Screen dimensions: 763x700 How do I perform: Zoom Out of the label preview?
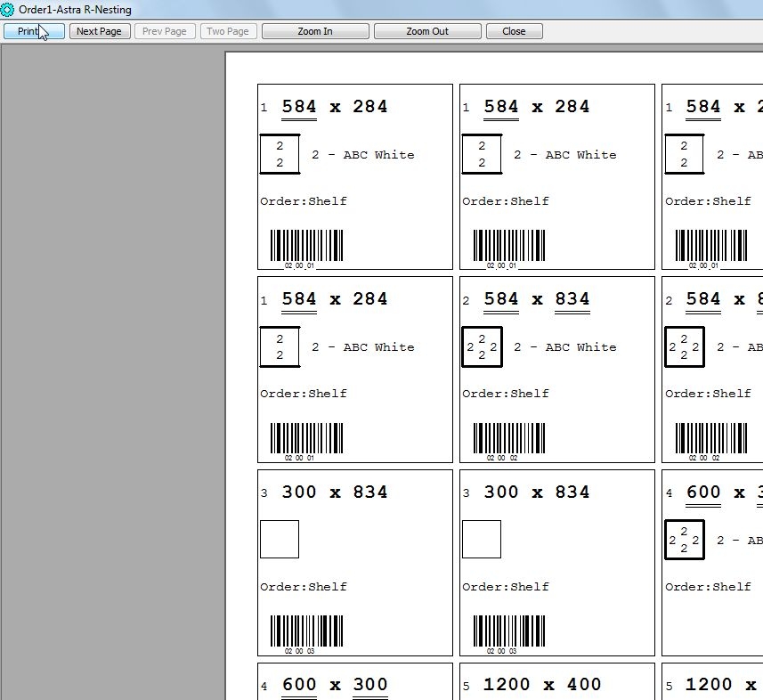coord(427,31)
